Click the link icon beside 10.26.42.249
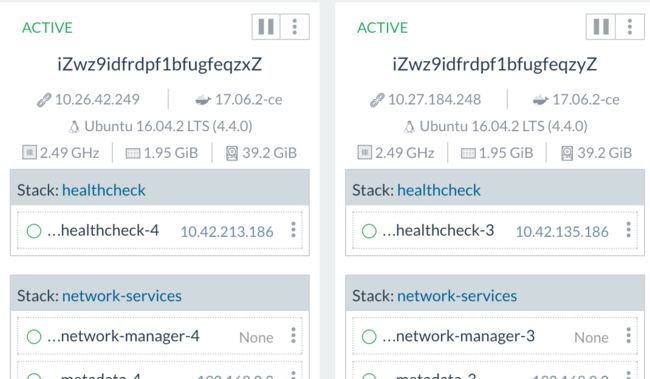Viewport: 650px width, 379px height. pyautogui.click(x=44, y=100)
